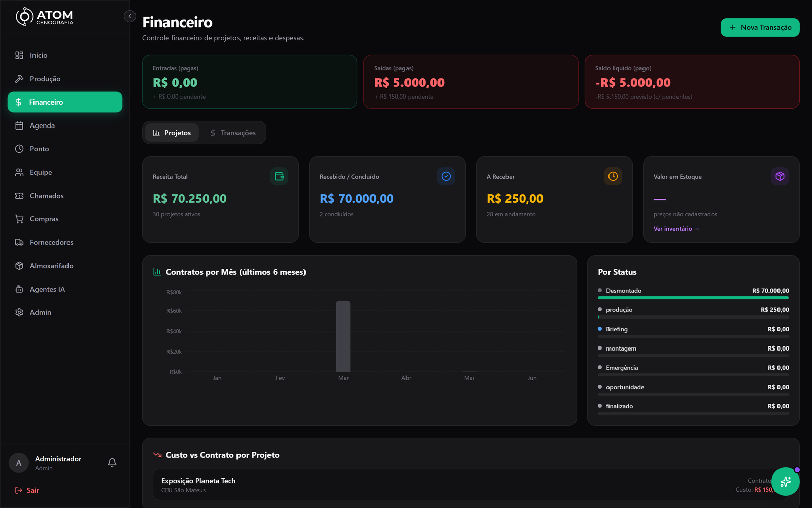The height and width of the screenshot is (508, 812).
Task: Click the Jun label on chart axis
Action: 532,378
